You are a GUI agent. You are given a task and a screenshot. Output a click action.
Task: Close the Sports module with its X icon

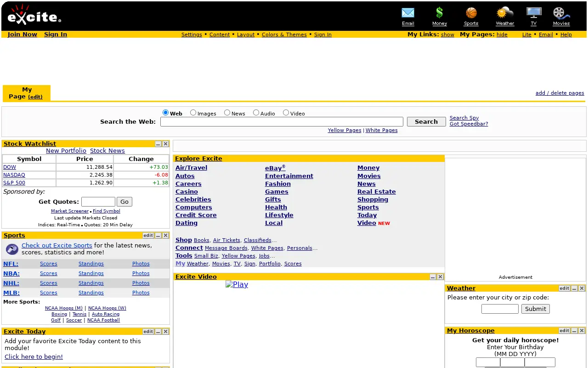pos(166,236)
